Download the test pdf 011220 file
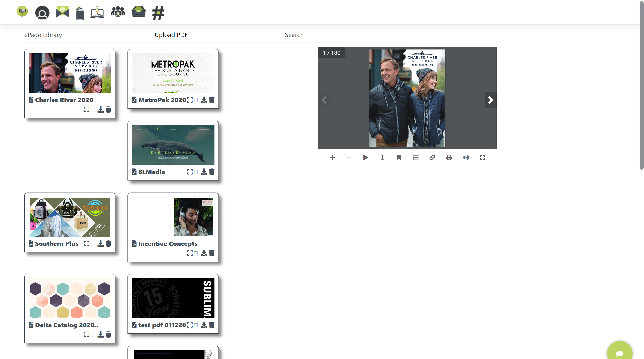Screen dimensions: 644x359 204,325
